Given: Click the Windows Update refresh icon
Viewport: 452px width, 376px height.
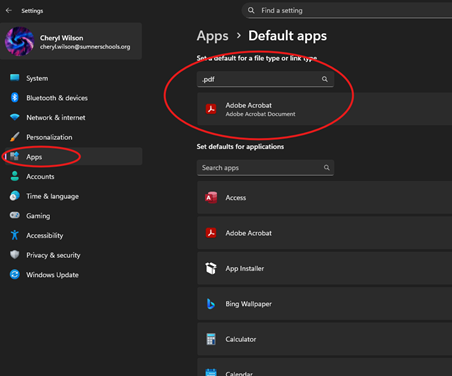Looking at the screenshot, I should [15, 274].
